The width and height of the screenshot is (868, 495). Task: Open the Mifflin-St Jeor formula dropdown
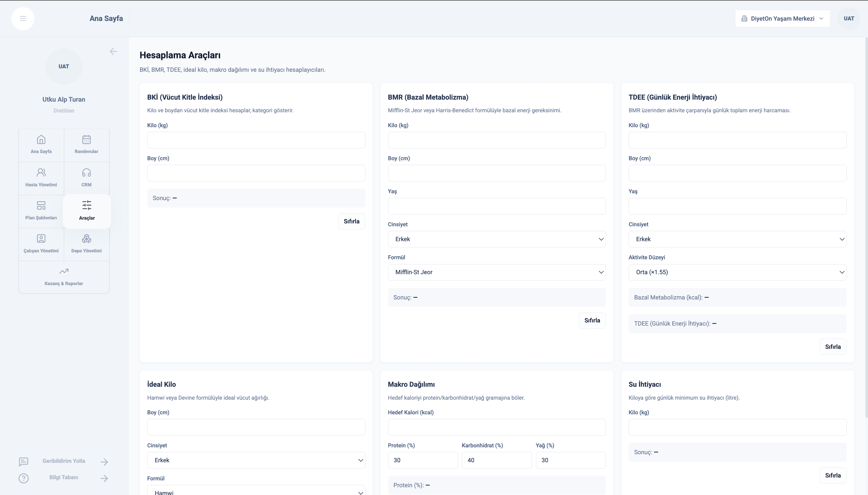coord(497,272)
